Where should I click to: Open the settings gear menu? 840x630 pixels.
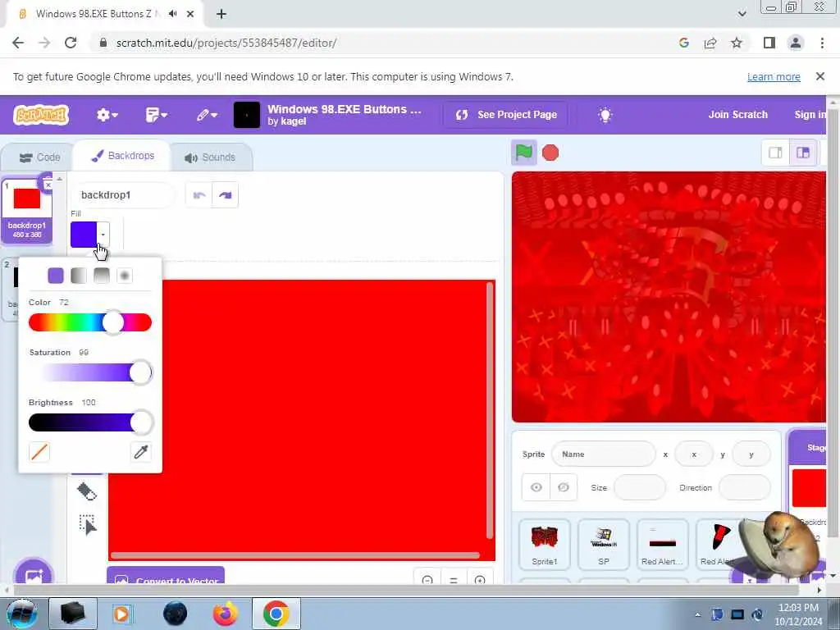[107, 115]
